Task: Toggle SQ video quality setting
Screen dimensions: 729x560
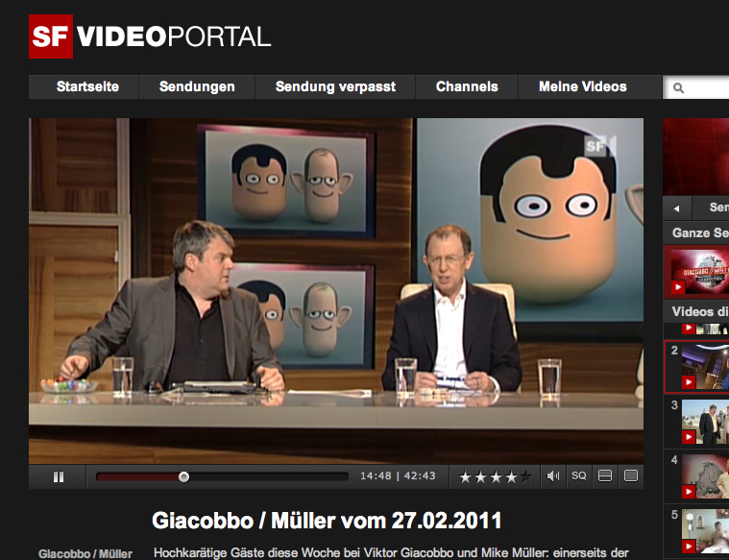Action: click(579, 475)
